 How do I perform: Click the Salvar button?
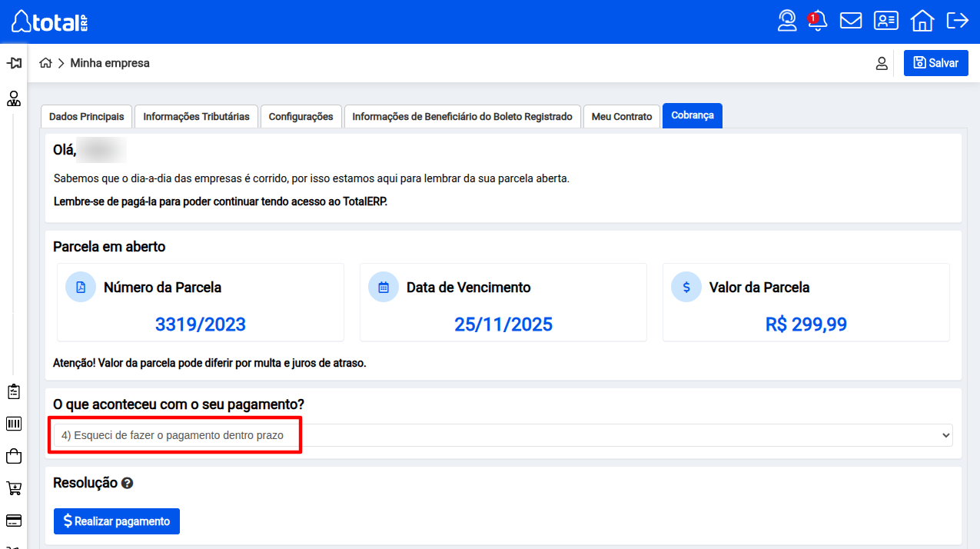coord(935,63)
